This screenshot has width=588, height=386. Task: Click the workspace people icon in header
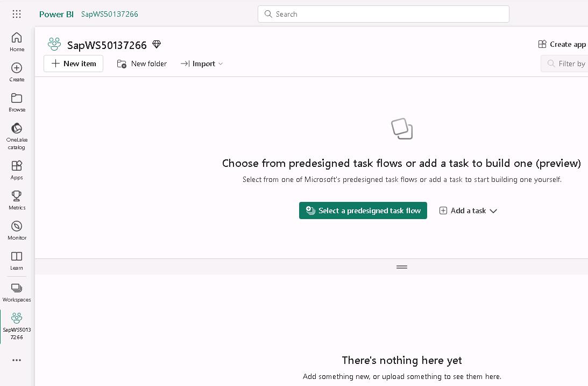pos(54,44)
